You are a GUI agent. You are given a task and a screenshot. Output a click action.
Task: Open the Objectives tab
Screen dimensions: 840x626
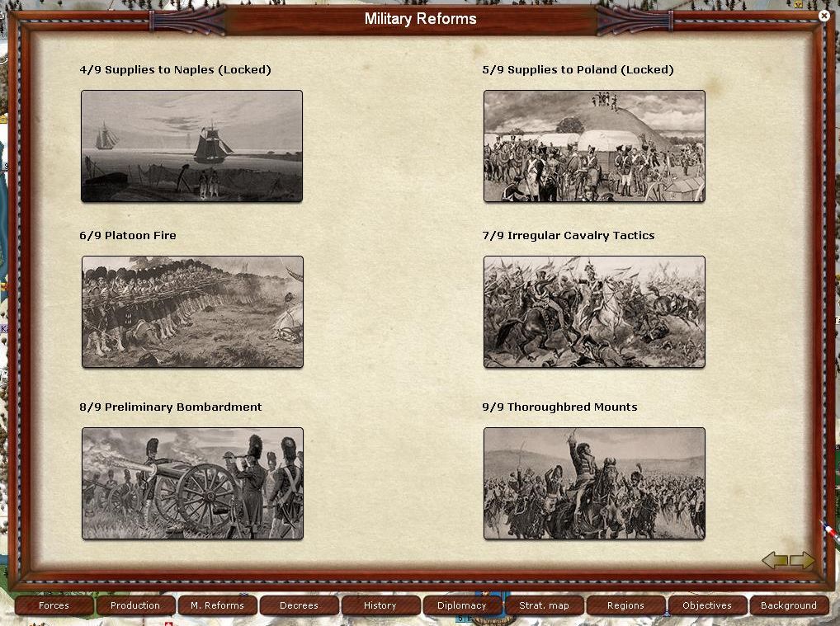(x=707, y=605)
